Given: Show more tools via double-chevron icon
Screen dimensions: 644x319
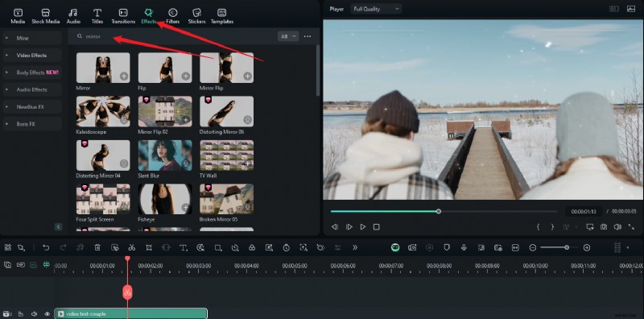Looking at the screenshot, I should 355,247.
